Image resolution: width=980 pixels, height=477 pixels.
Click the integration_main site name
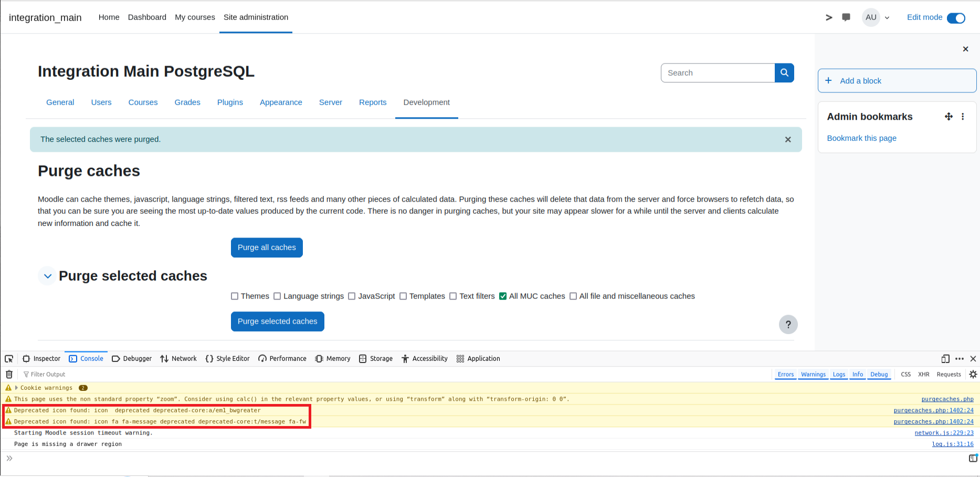point(45,18)
